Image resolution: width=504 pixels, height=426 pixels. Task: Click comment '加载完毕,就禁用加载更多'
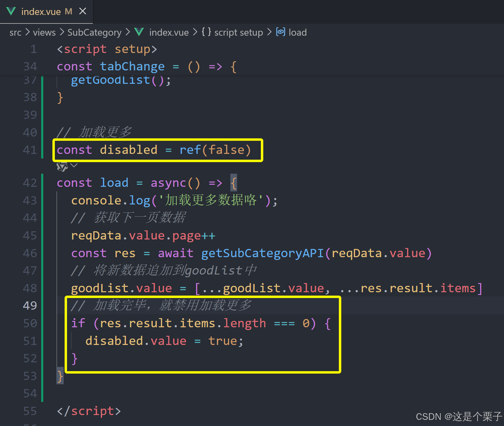(x=172, y=305)
